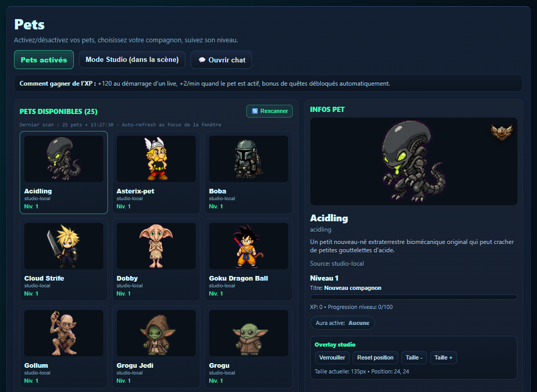Image resolution: width=537 pixels, height=392 pixels.
Task: Click the Grogu Jedi name label
Action: tap(135, 366)
